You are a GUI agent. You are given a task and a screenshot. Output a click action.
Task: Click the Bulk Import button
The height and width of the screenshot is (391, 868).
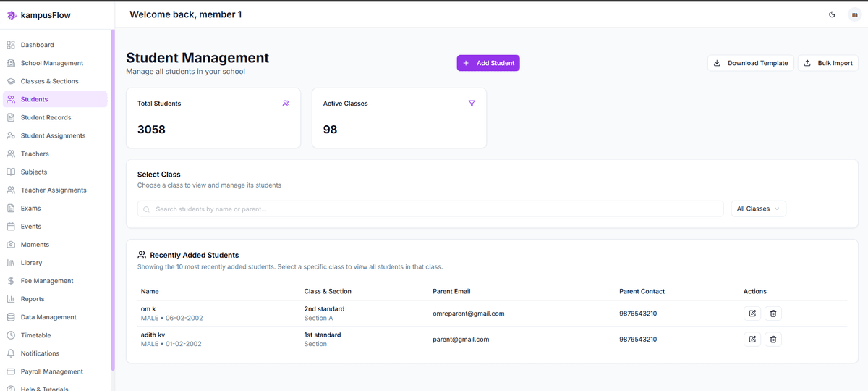click(x=828, y=63)
